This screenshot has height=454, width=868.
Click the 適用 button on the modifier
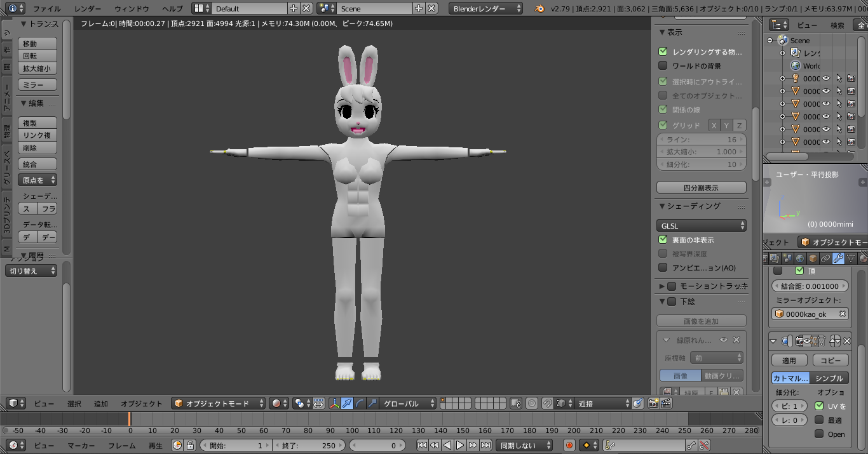pyautogui.click(x=789, y=361)
